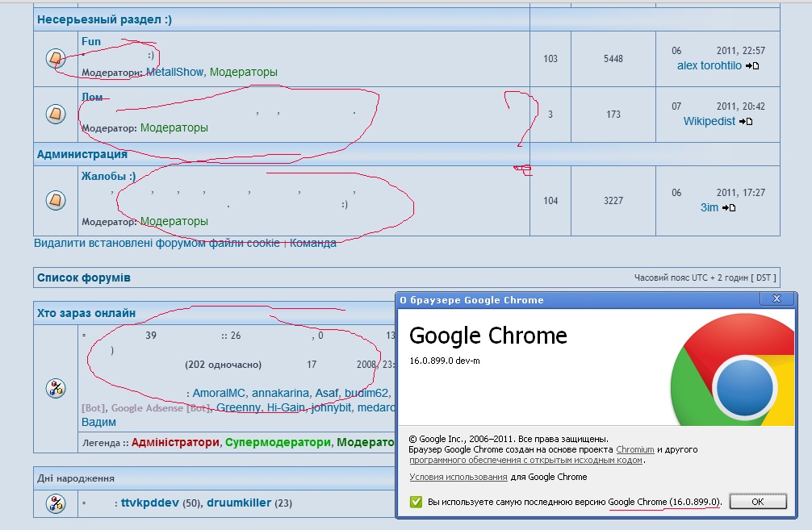
Task: Open Модераторы group in Жалобы row
Action: (174, 221)
